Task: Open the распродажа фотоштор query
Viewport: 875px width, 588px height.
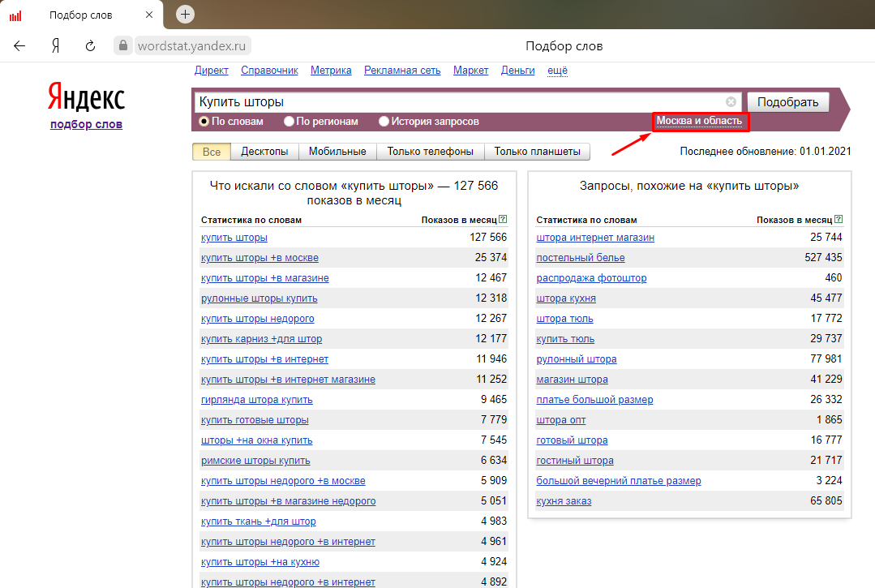Action: click(x=591, y=278)
